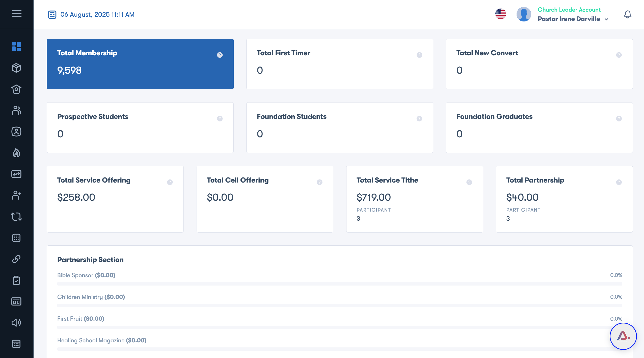Open the list report icon in sidebar
Screen dimensions: 644x358
click(x=16, y=344)
